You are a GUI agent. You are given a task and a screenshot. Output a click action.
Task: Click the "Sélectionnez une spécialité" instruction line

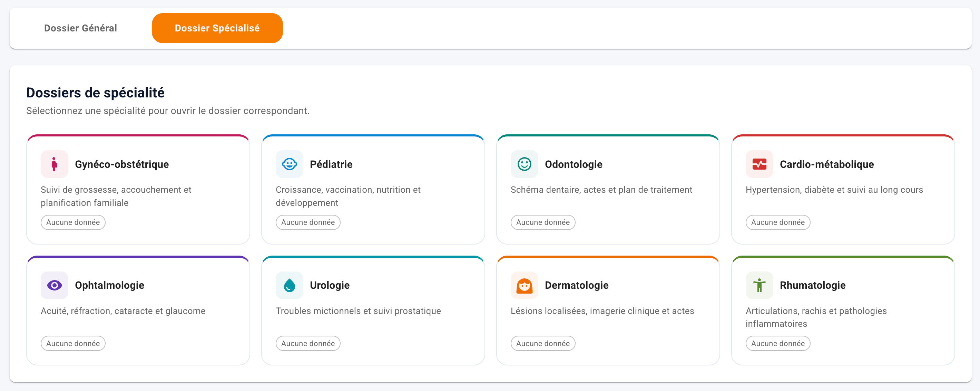pos(168,111)
